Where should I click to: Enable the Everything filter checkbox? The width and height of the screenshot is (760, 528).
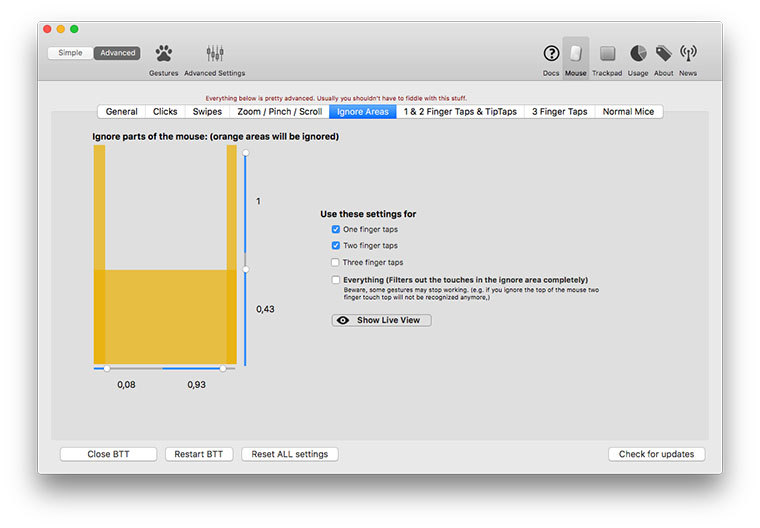[x=336, y=280]
